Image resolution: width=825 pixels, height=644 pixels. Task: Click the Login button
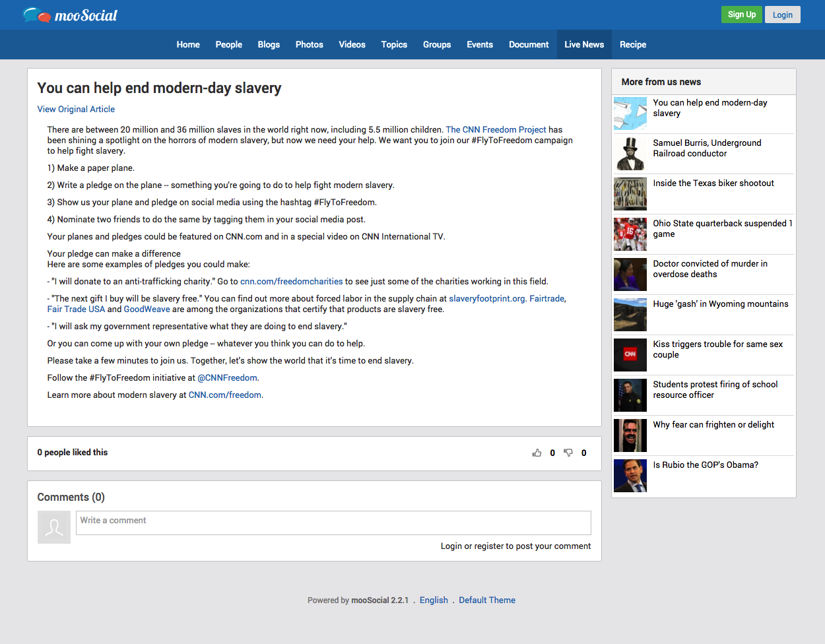point(783,15)
